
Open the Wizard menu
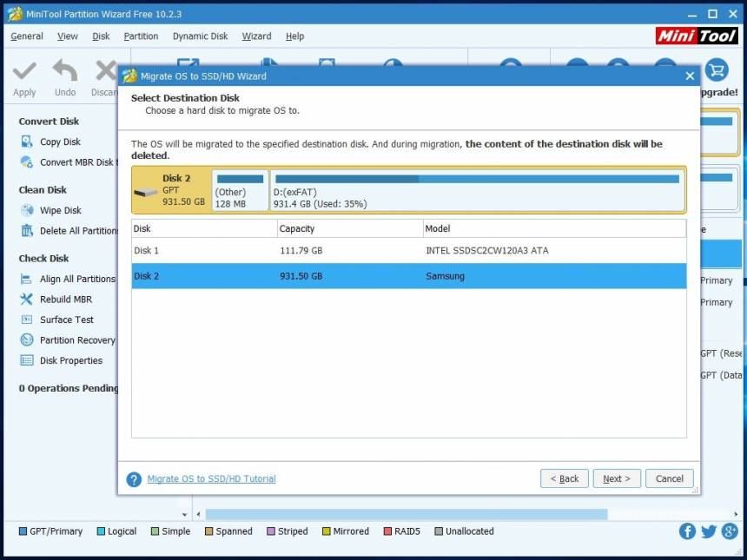[x=256, y=36]
